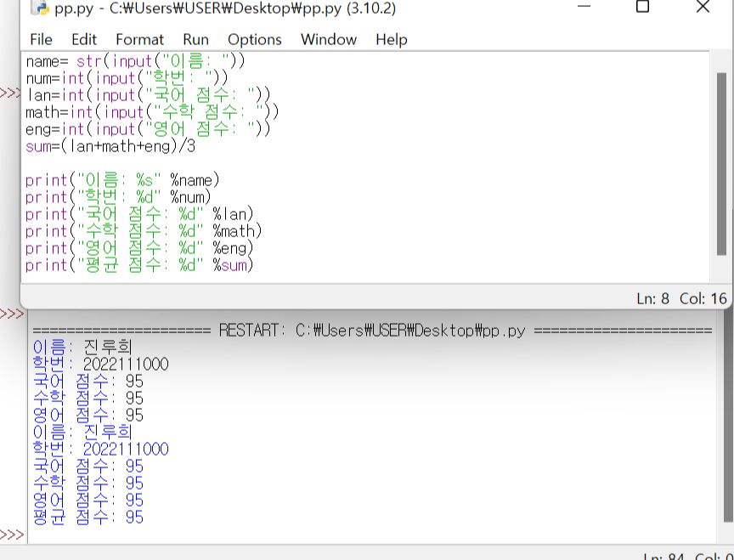Click the name= str(input line

point(135,61)
